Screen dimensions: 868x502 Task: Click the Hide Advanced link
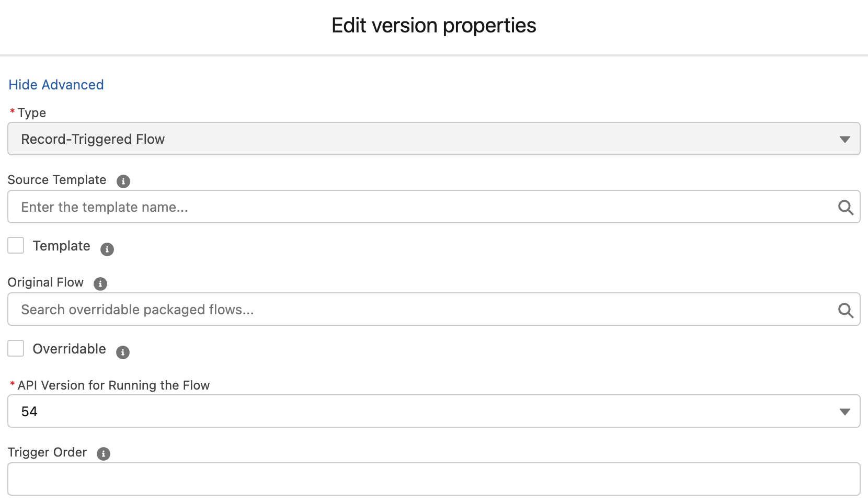(56, 85)
